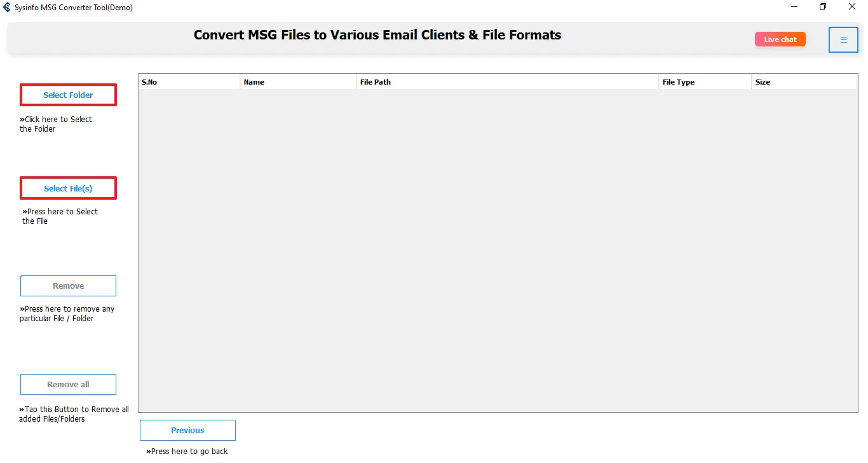This screenshot has height=463, width=868.
Task: Click the Convert MSG Files heading text
Action: [x=377, y=35]
